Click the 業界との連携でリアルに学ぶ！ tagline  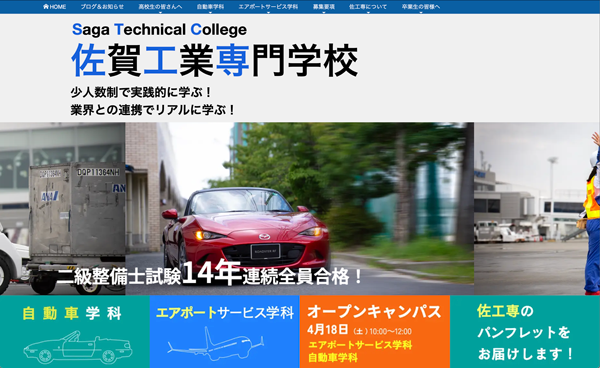[x=153, y=110]
